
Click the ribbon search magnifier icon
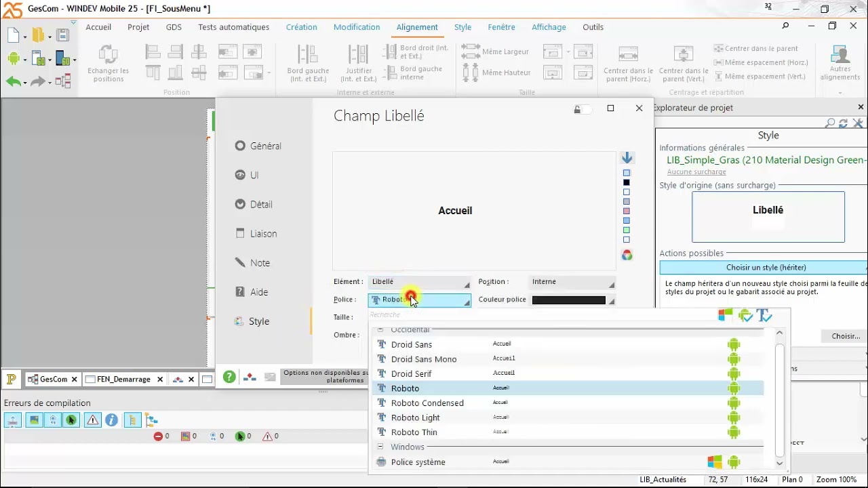(785, 26)
